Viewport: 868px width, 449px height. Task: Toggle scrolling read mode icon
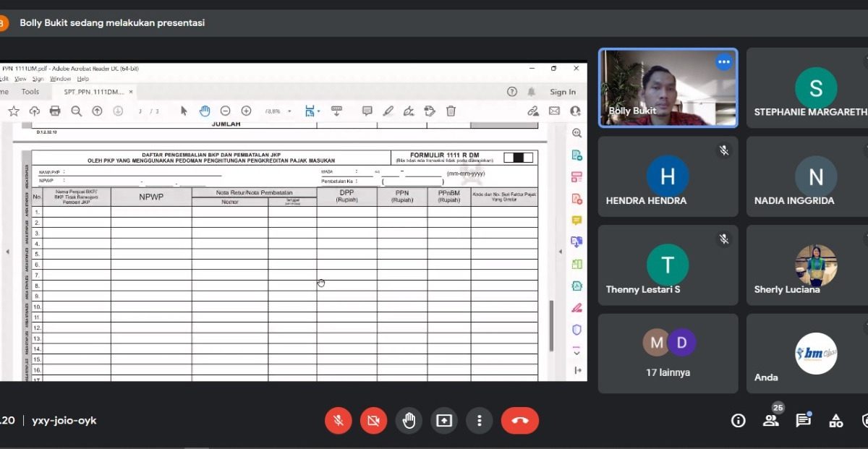tap(336, 111)
